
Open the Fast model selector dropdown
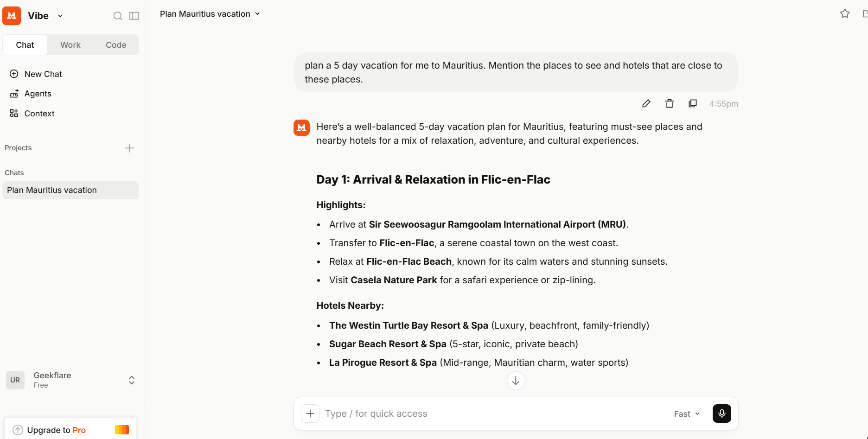687,414
